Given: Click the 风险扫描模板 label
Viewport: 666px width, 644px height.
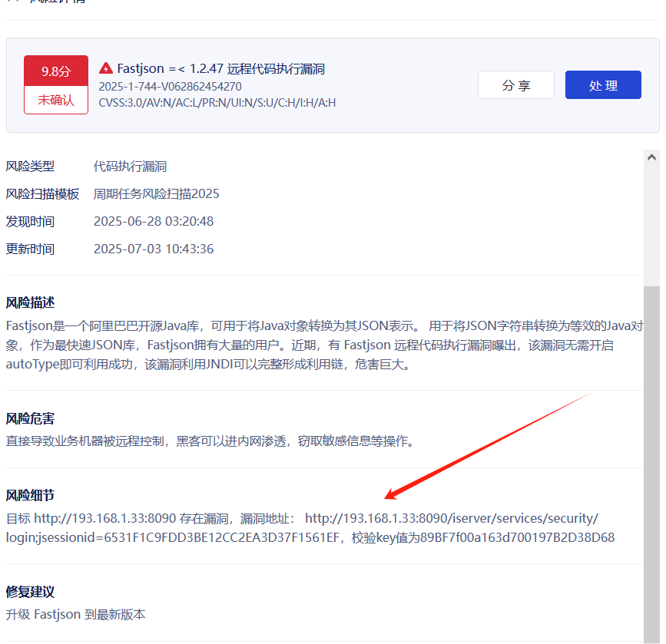Looking at the screenshot, I should pos(42,193).
